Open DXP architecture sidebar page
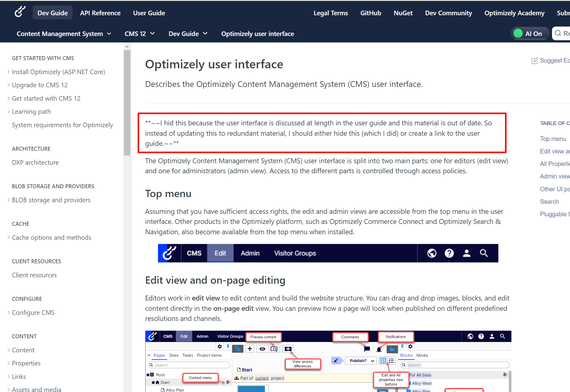The height and width of the screenshot is (392, 570). click(x=35, y=163)
